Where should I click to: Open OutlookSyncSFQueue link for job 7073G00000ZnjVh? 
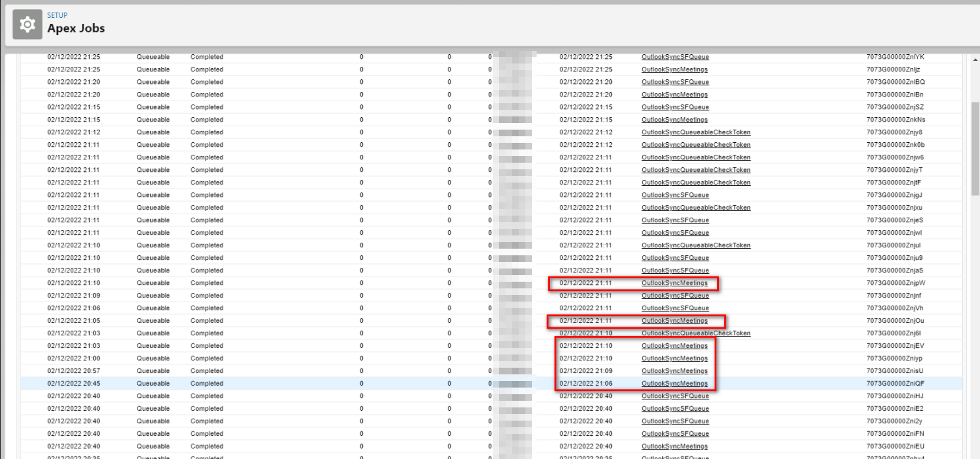(x=675, y=308)
